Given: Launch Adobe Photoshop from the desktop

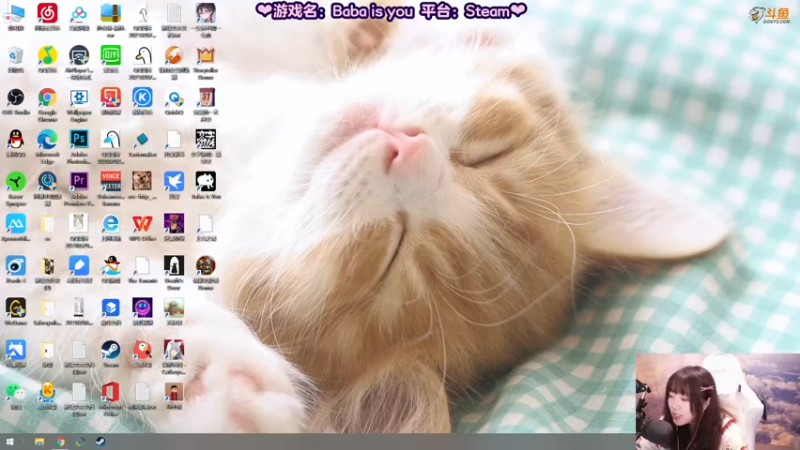Looking at the screenshot, I should point(79,139).
